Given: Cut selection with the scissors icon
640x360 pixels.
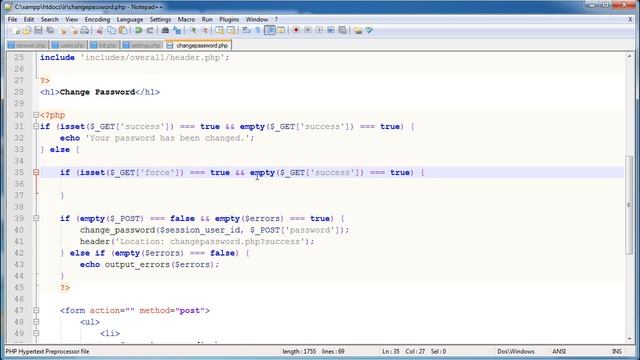Looking at the screenshot, I should tap(99, 30).
